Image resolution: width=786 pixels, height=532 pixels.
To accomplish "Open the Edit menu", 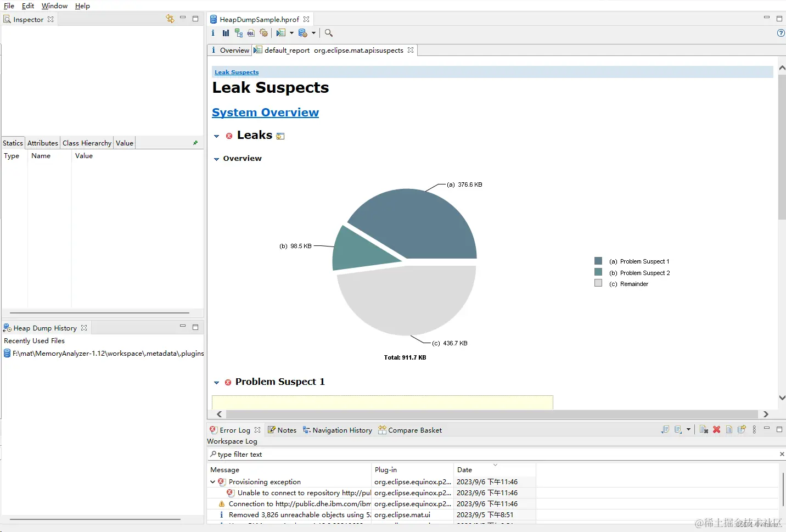I will click(x=28, y=5).
